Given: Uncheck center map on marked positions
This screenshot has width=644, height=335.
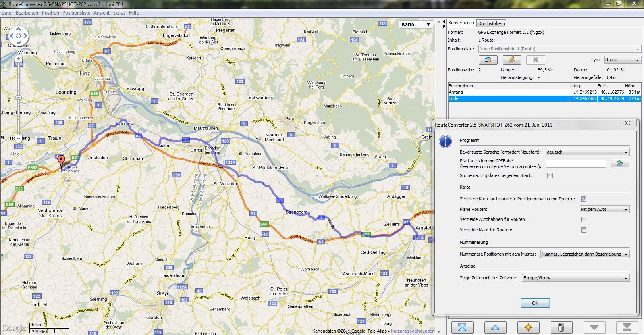Looking at the screenshot, I should click(x=584, y=199).
